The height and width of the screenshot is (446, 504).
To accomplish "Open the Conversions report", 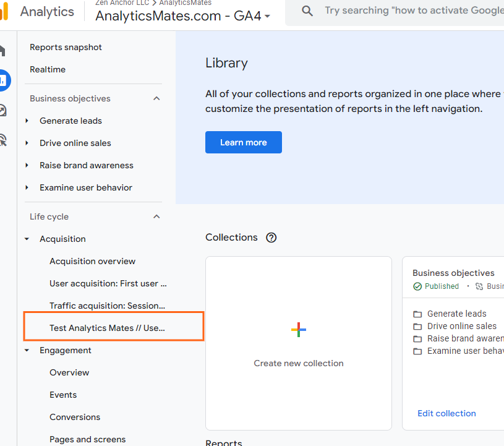I will (x=75, y=417).
